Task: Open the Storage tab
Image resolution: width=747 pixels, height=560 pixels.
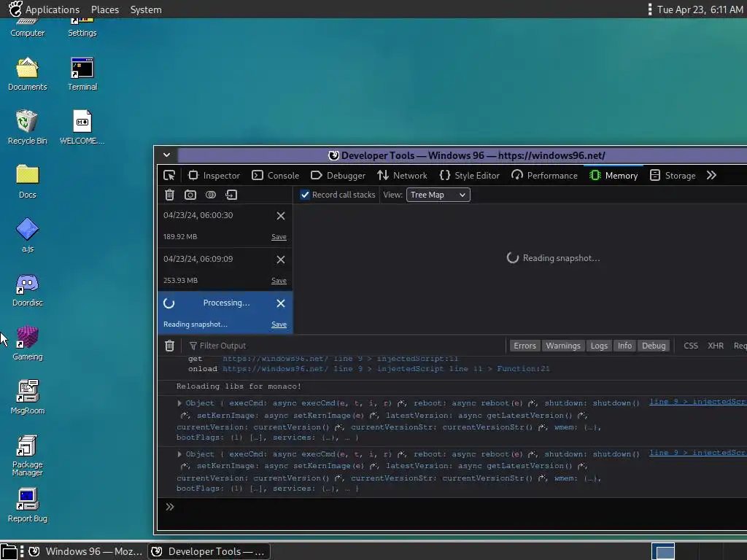Action: pyautogui.click(x=673, y=176)
